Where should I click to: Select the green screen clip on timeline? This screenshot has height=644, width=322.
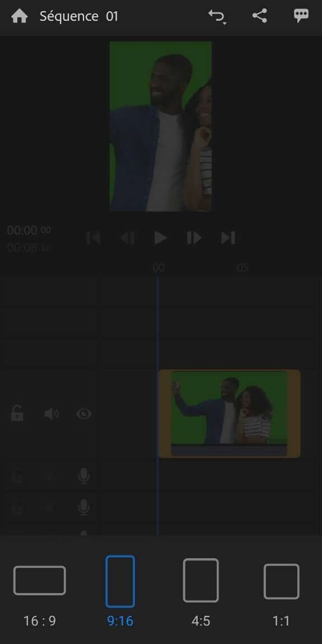(x=229, y=414)
